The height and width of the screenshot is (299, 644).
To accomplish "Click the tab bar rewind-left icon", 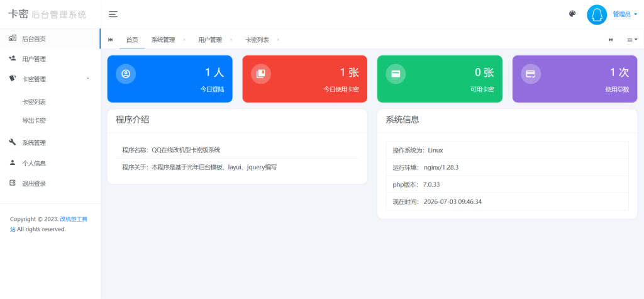I will (x=110, y=40).
